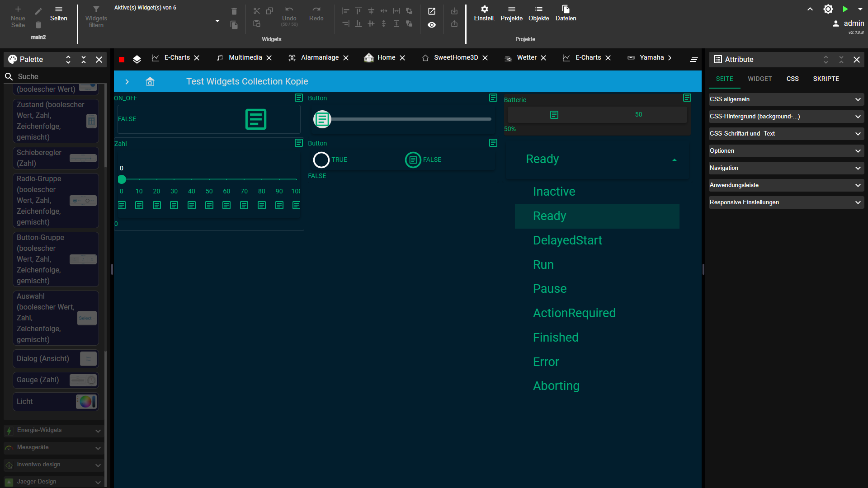
Task: Select Finished in the state list
Action: pyautogui.click(x=556, y=337)
